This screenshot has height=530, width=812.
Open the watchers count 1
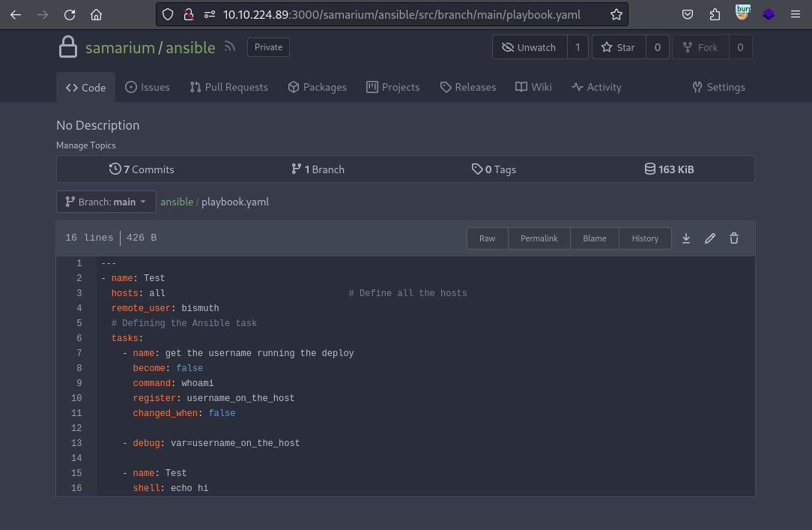coord(578,47)
